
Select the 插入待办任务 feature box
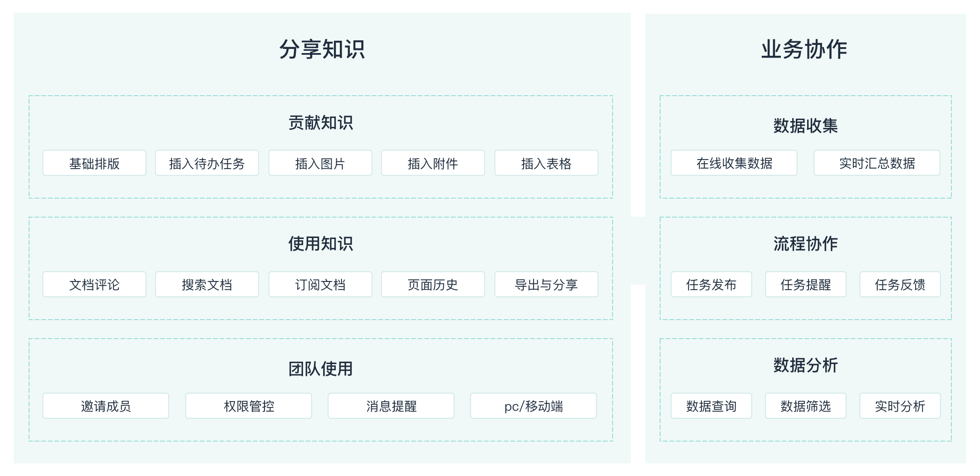(x=207, y=163)
